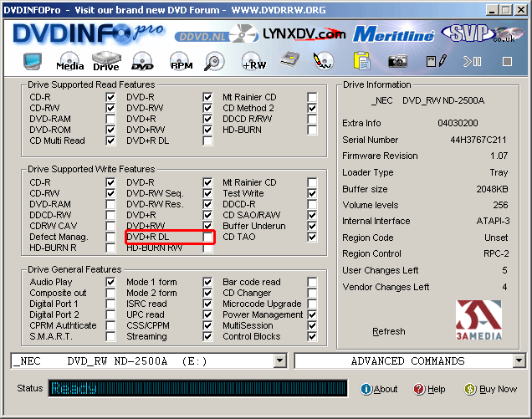Viewport: 532px width, 419px height.
Task: Toggle DVD+R DL write checkbox
Action: click(x=207, y=237)
